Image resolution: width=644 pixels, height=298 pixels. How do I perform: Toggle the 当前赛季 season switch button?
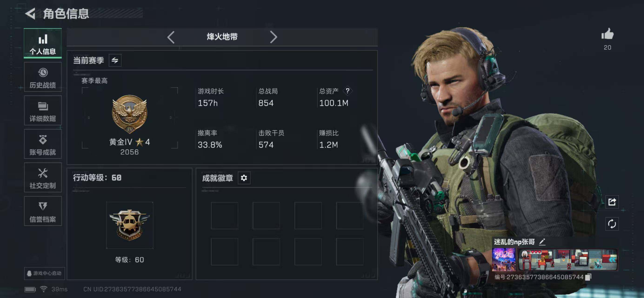pos(115,60)
